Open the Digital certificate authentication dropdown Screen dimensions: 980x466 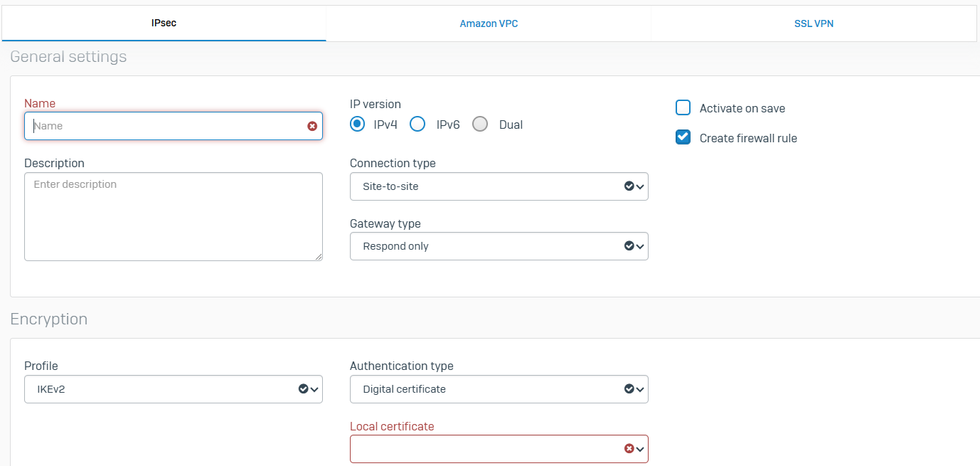coord(499,389)
